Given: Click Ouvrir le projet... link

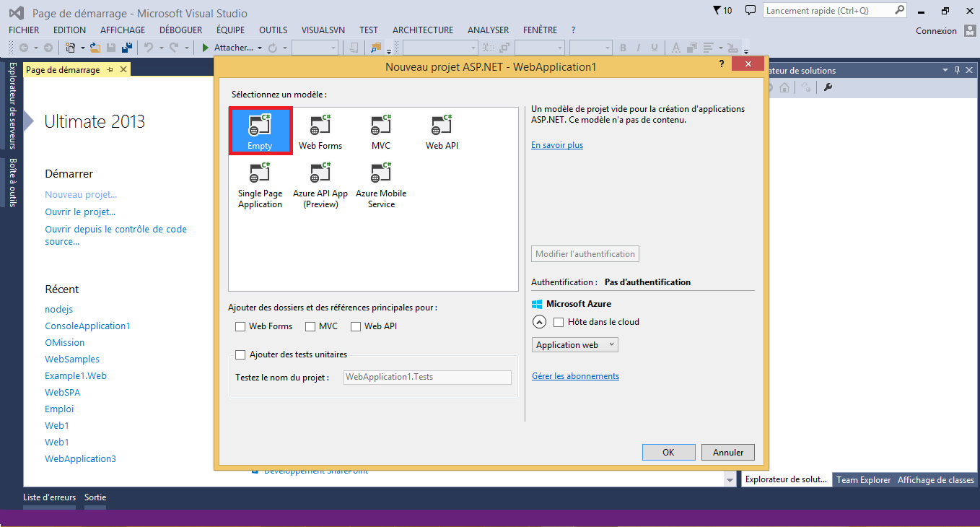Looking at the screenshot, I should pos(80,212).
